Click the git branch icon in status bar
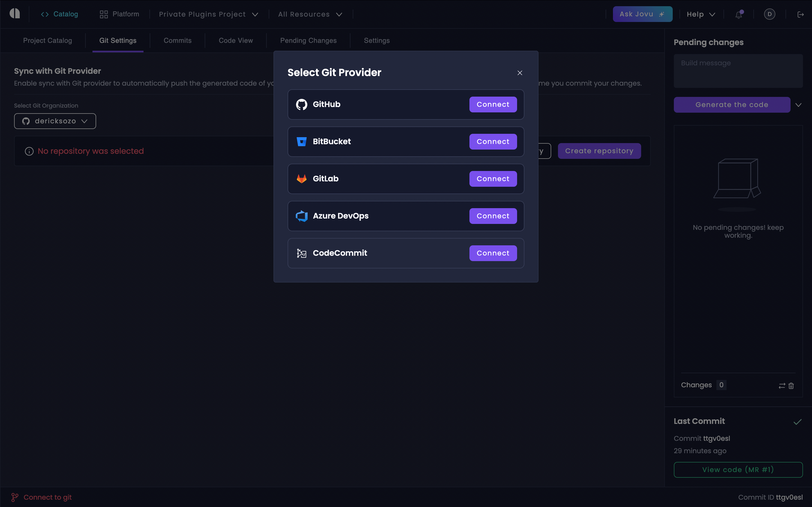The image size is (812, 507). point(15,497)
